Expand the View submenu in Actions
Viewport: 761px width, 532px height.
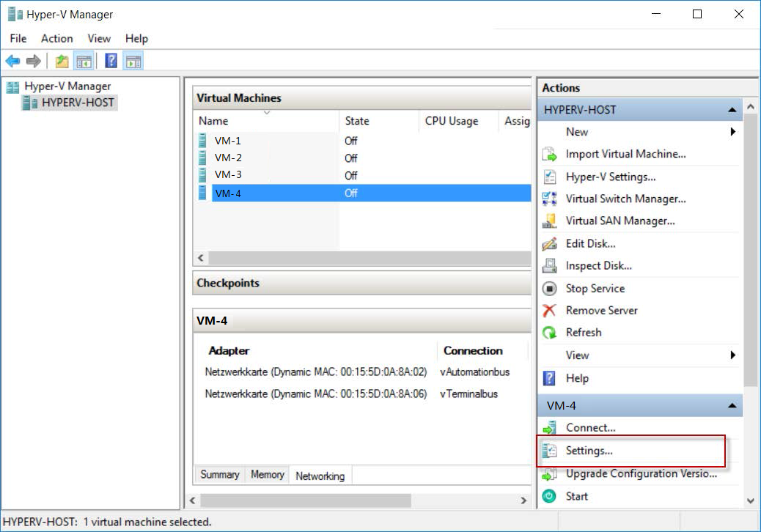732,355
